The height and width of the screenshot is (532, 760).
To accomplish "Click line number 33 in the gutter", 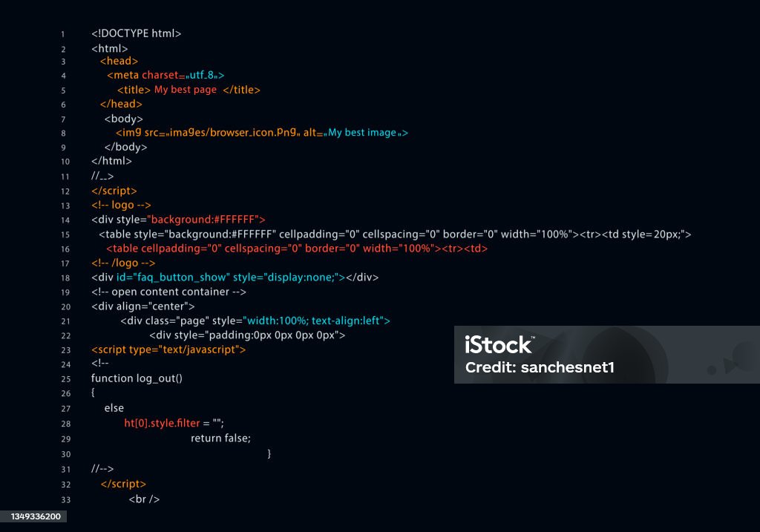I will [x=66, y=500].
